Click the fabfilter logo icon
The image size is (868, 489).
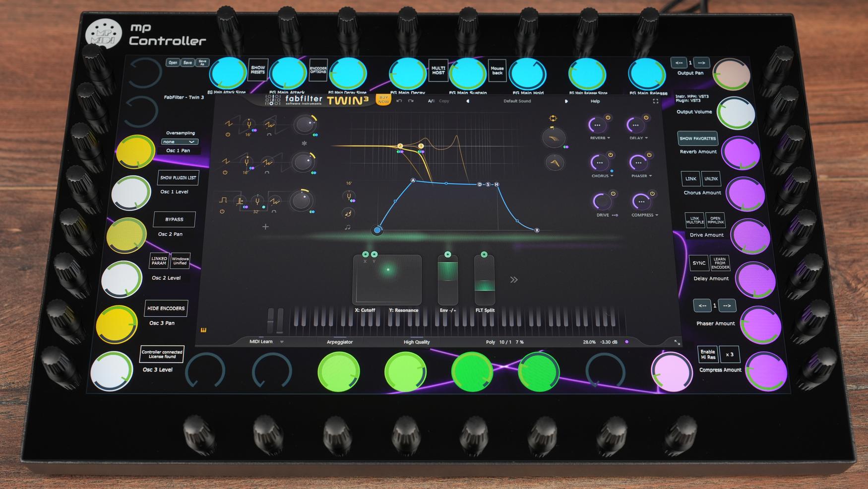click(x=273, y=100)
